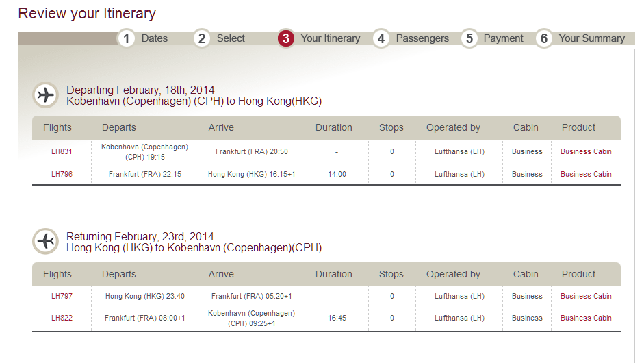Viewport: 644px width, 363px height.
Task: Open the Payment step label
Action: 503,38
